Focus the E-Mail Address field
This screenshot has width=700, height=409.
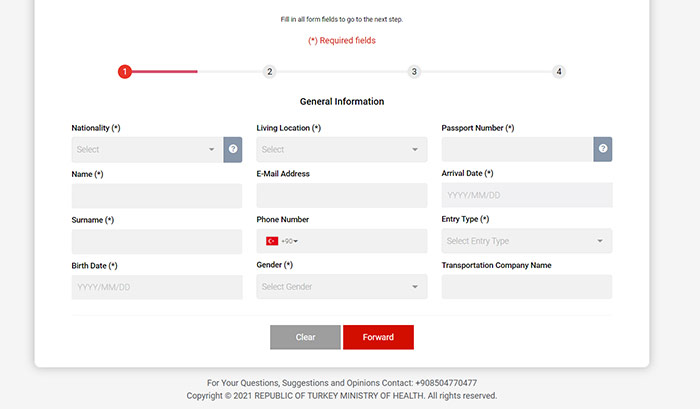[341, 195]
